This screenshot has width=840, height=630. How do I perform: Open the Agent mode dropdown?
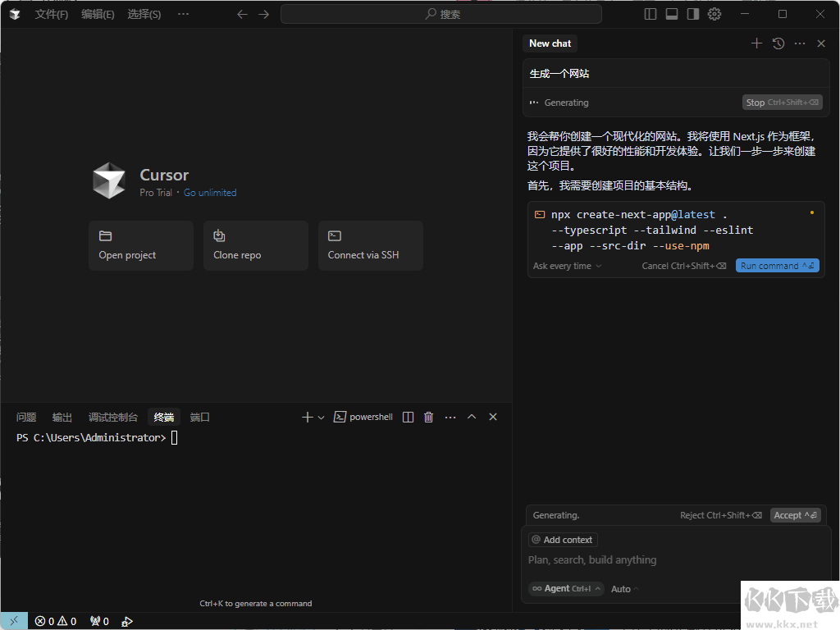[566, 589]
